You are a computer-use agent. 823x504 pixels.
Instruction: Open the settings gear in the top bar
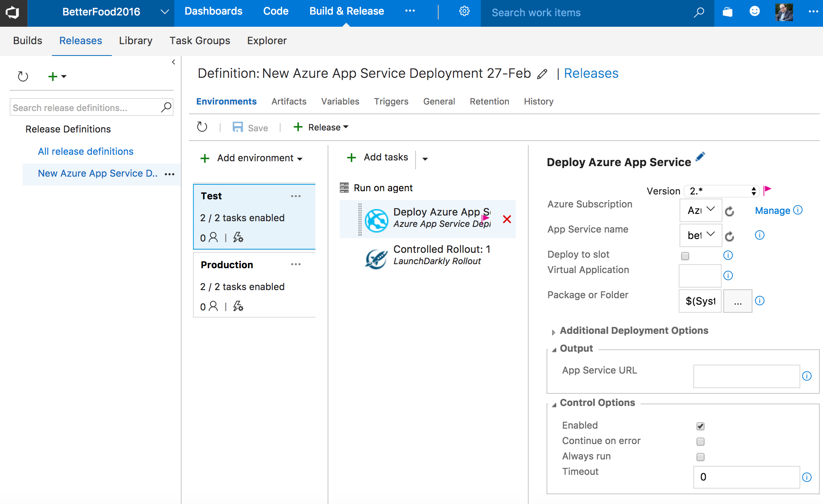[x=464, y=11]
